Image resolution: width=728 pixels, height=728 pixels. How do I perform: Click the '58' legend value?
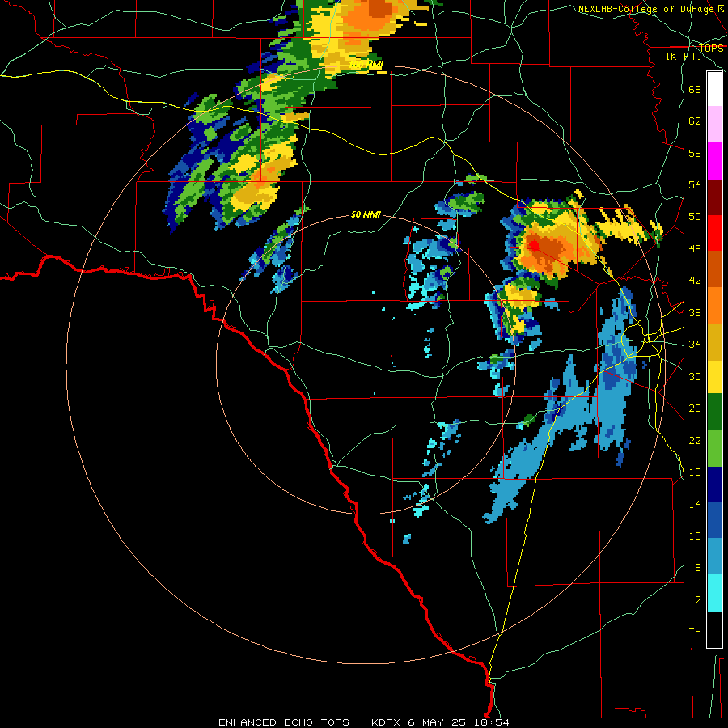tap(695, 153)
